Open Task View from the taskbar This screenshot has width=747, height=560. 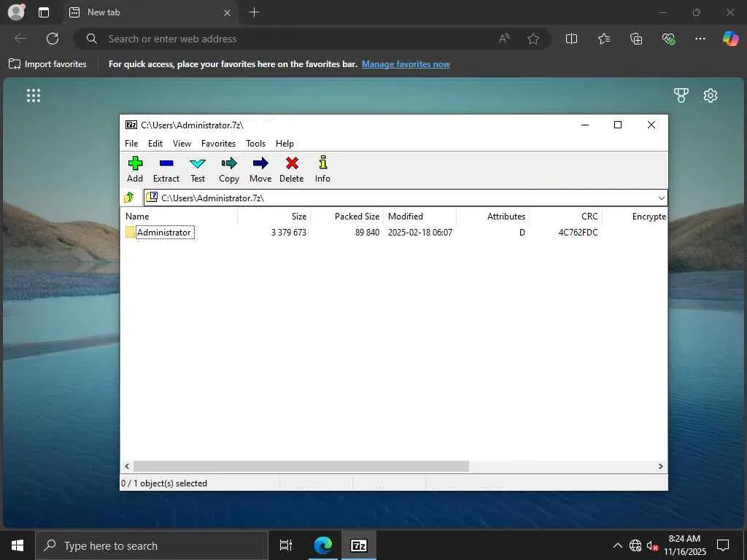coord(286,545)
